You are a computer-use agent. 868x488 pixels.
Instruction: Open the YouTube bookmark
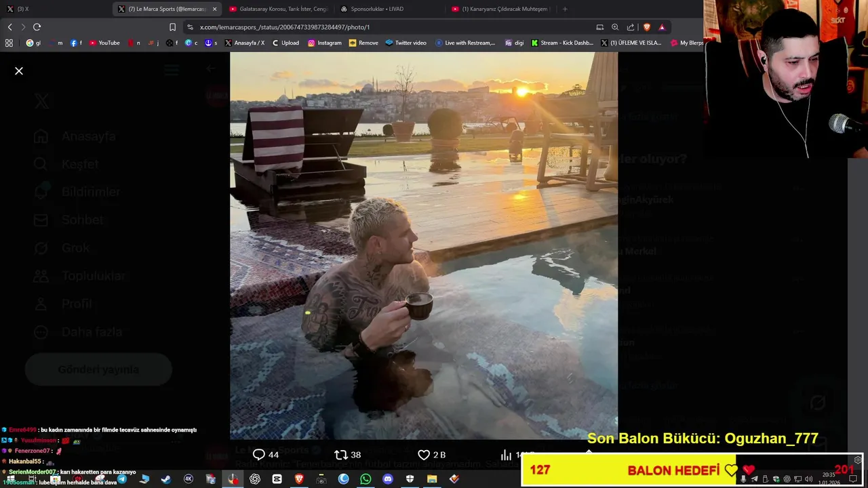point(104,43)
